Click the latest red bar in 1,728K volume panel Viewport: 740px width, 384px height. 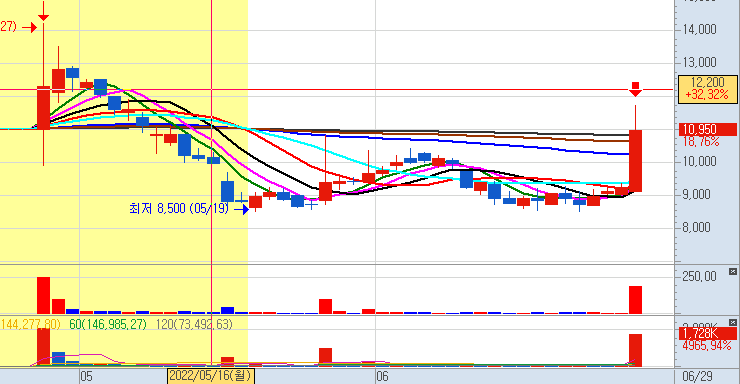pyautogui.click(x=635, y=350)
